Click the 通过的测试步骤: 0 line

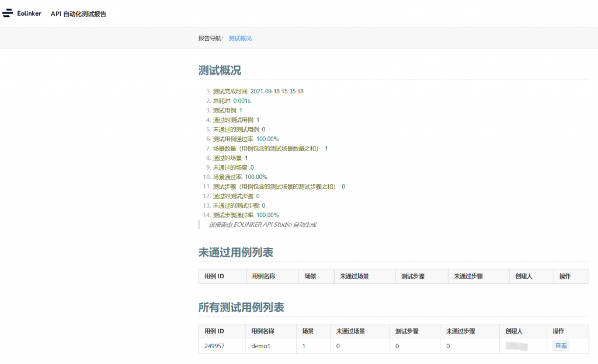pos(236,196)
